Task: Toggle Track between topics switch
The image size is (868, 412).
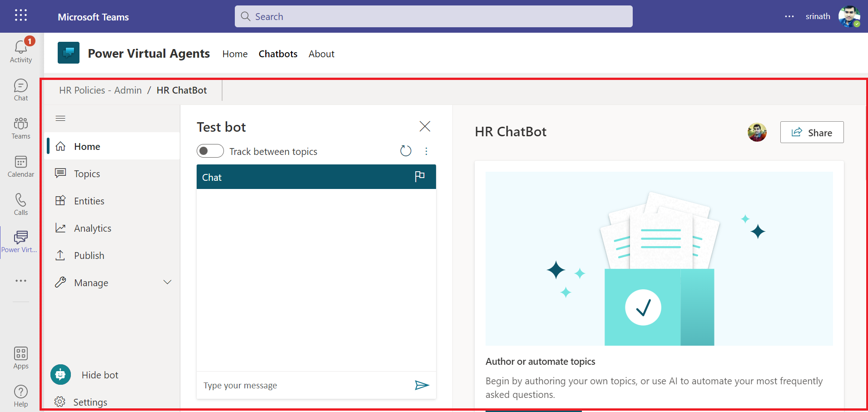Action: [x=210, y=151]
